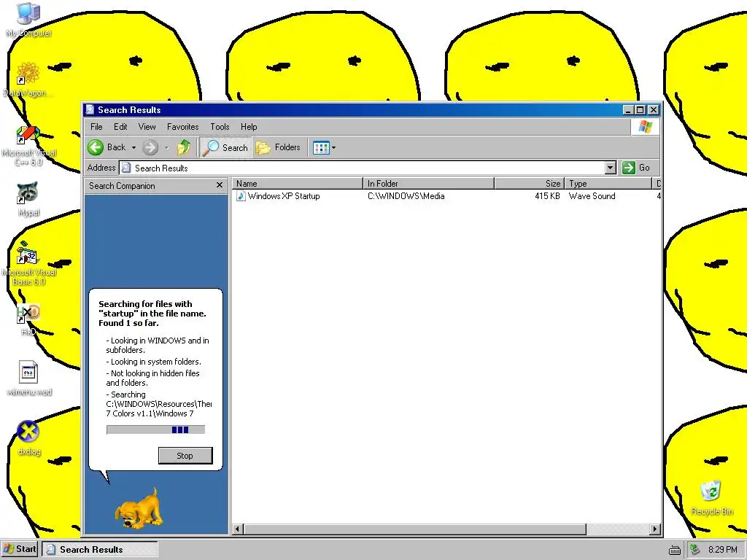Select the My Computer desktop icon
Viewport: 747px width, 560px height.
click(x=28, y=20)
